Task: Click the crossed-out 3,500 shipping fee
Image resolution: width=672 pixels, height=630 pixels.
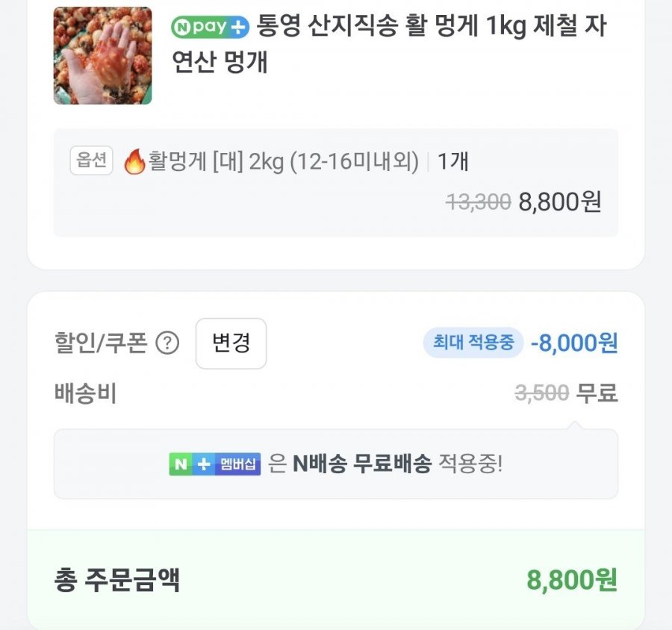Action: click(x=542, y=393)
